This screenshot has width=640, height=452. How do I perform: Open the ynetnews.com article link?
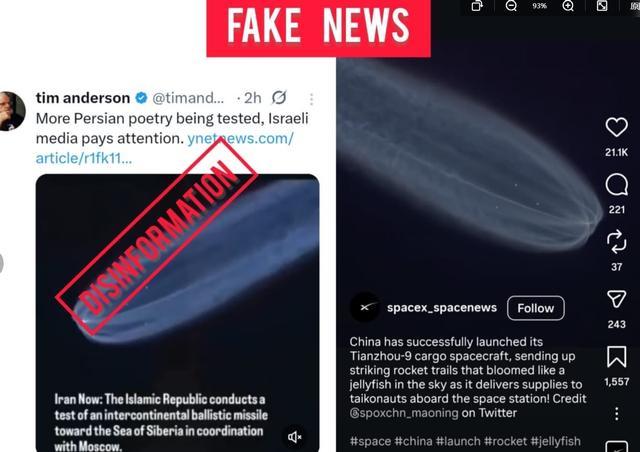tap(164, 148)
